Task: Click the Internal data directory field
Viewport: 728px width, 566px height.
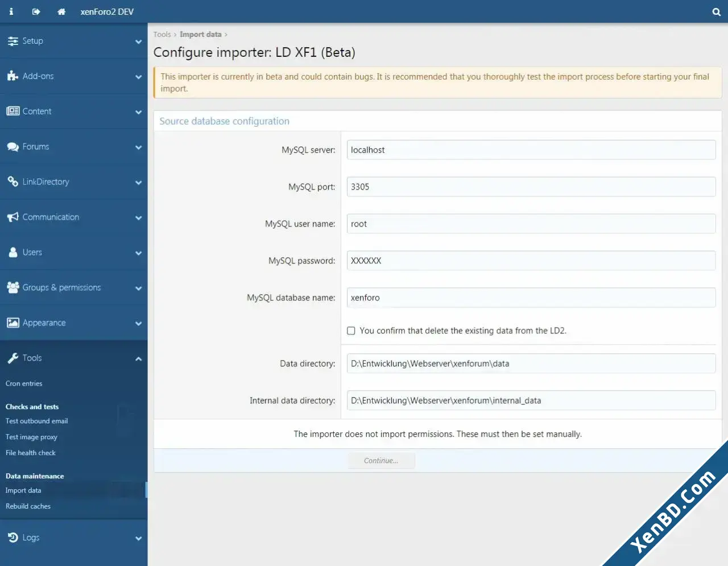Action: pyautogui.click(x=531, y=400)
